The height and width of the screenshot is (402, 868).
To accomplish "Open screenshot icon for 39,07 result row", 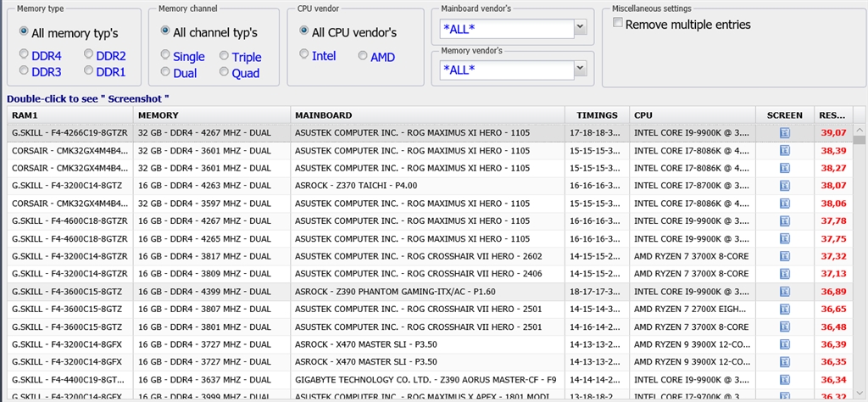I will click(785, 133).
